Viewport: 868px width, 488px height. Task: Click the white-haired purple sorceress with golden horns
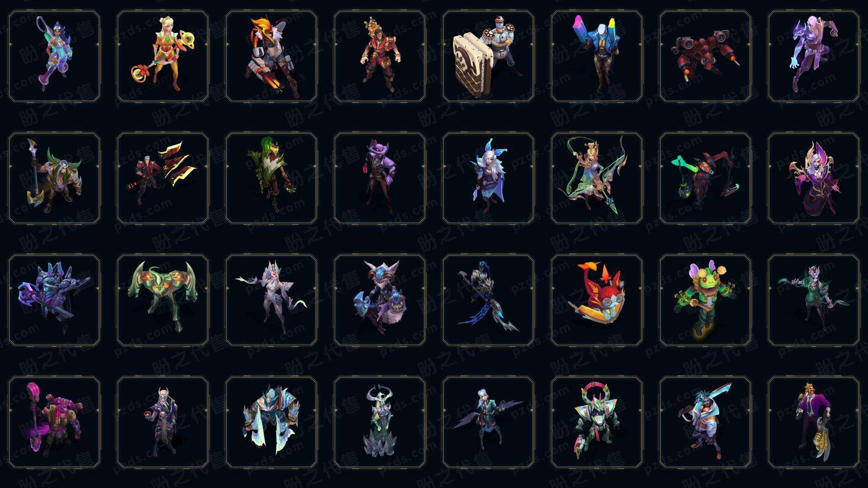[814, 178]
